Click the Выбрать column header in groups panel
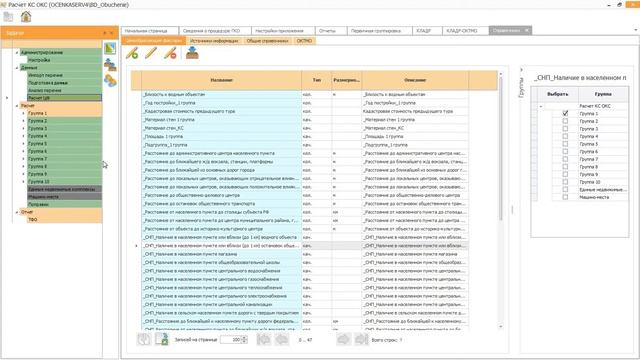The height and width of the screenshot is (360, 640). pyautogui.click(x=558, y=94)
